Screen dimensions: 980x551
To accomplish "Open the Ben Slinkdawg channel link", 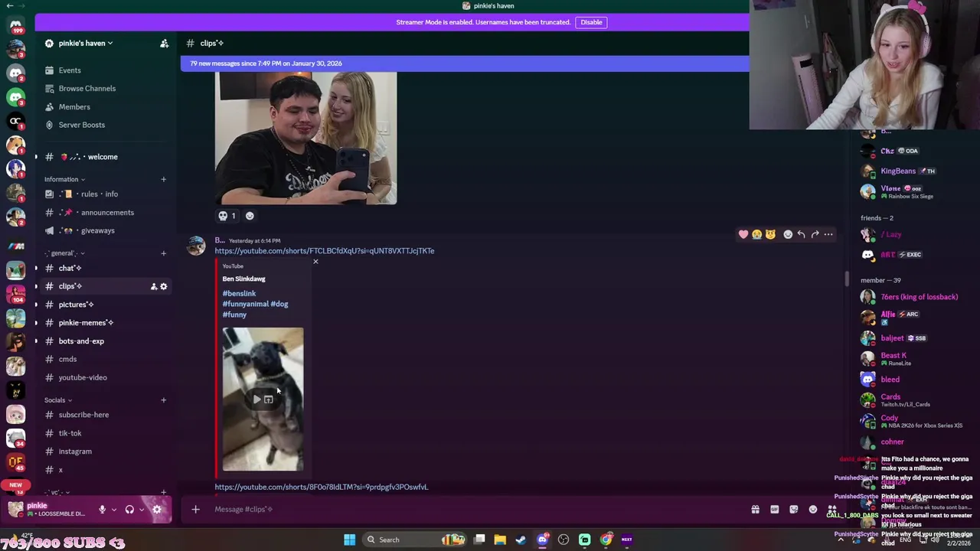I will pyautogui.click(x=243, y=279).
